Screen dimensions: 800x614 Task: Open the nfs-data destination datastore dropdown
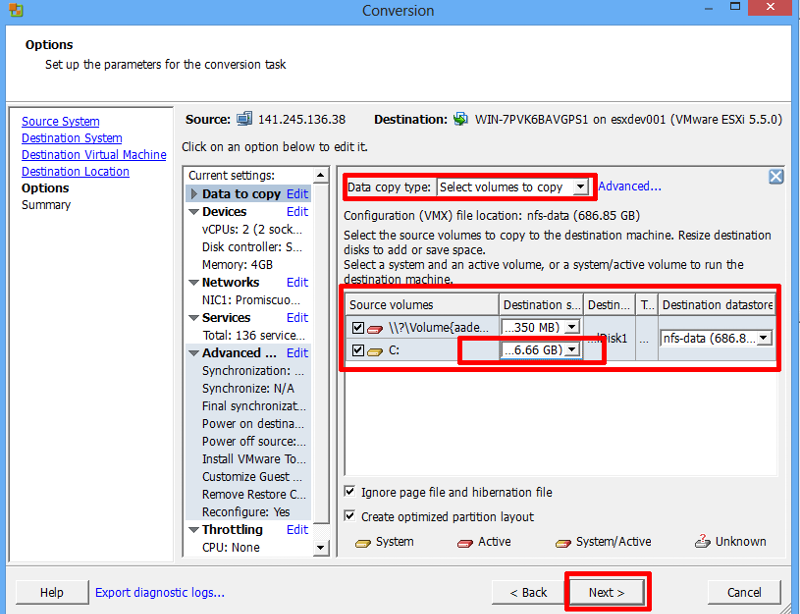click(764, 337)
